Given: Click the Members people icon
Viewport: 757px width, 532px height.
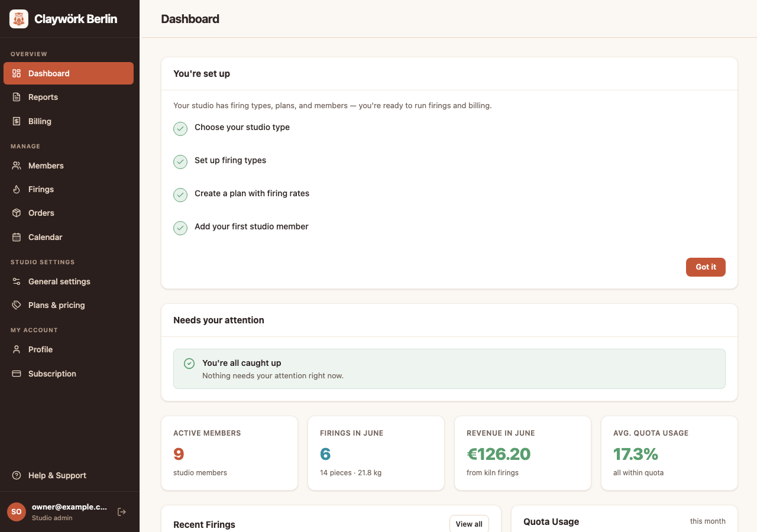Looking at the screenshot, I should pos(17,166).
